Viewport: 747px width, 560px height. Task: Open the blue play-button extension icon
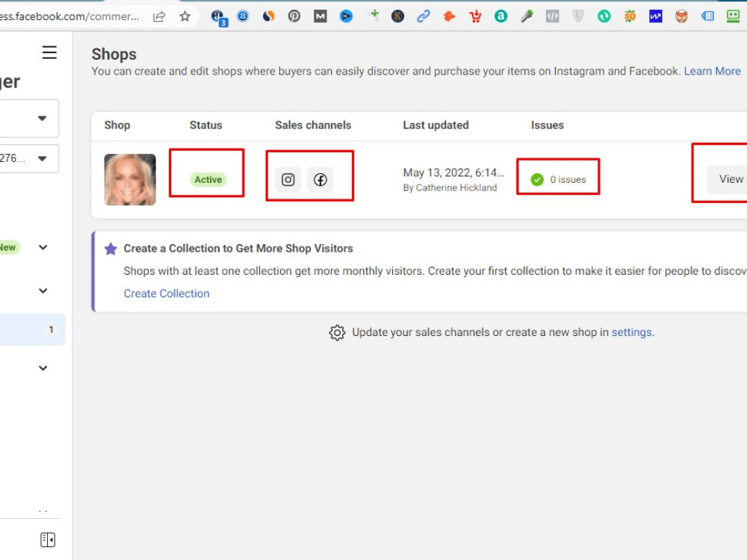point(346,16)
